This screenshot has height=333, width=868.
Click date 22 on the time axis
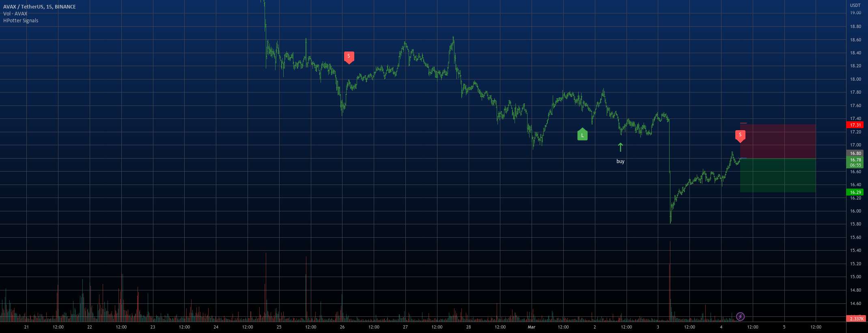point(90,327)
